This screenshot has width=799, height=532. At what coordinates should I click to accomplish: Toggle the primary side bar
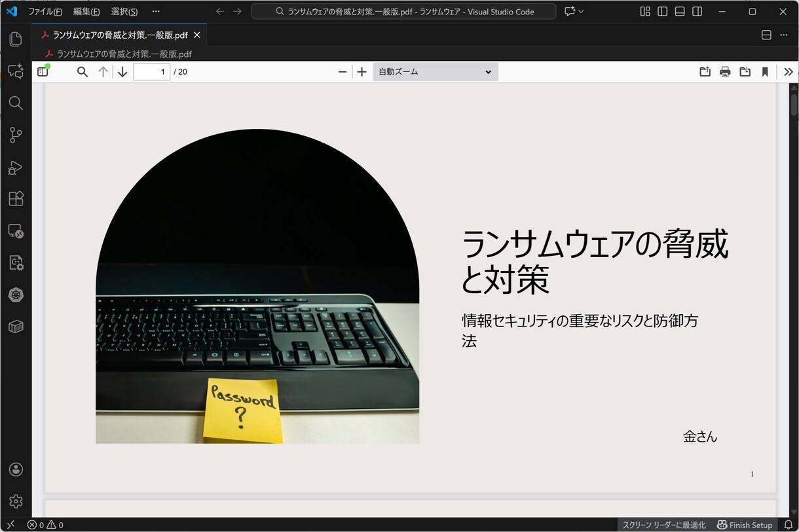tap(663, 12)
